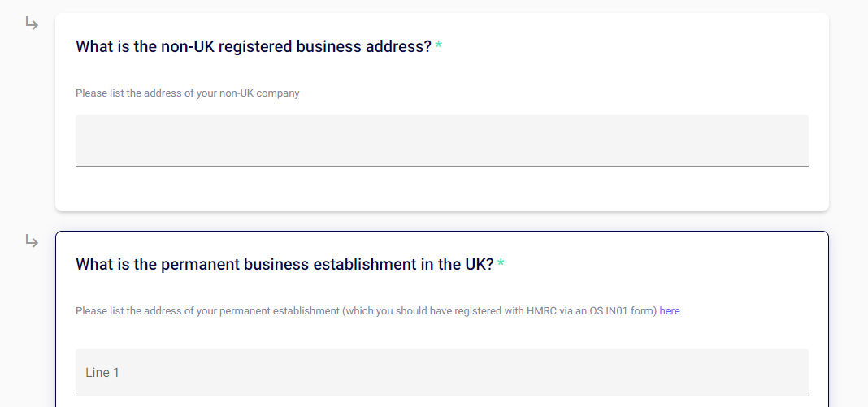Focus the non-UK registered business address field
Viewport: 868px width, 407px height.
(x=441, y=140)
